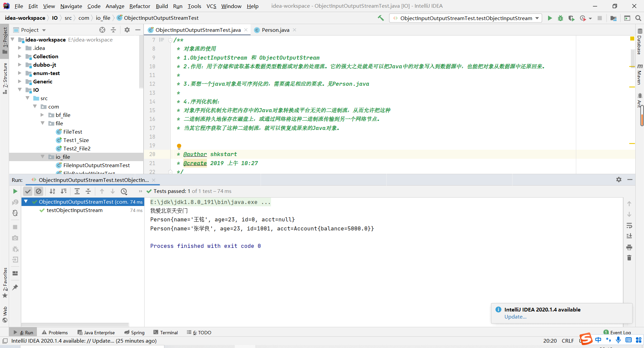This screenshot has width=644, height=348.
Task: Open the Terminal tool window tab
Action: (166, 332)
